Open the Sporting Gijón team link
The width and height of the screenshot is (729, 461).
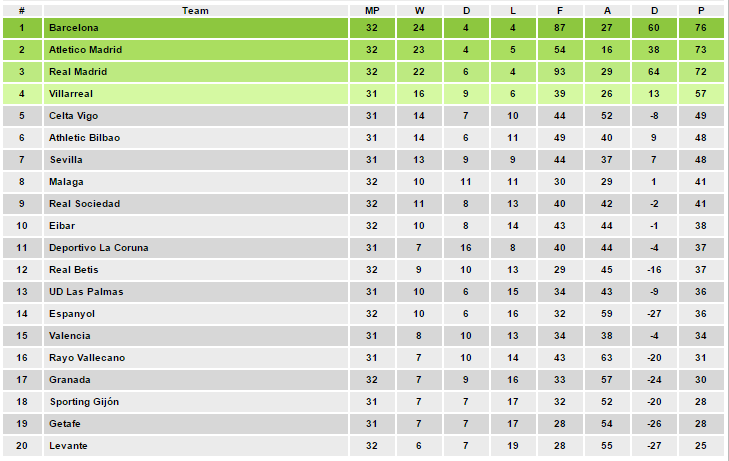84,402
